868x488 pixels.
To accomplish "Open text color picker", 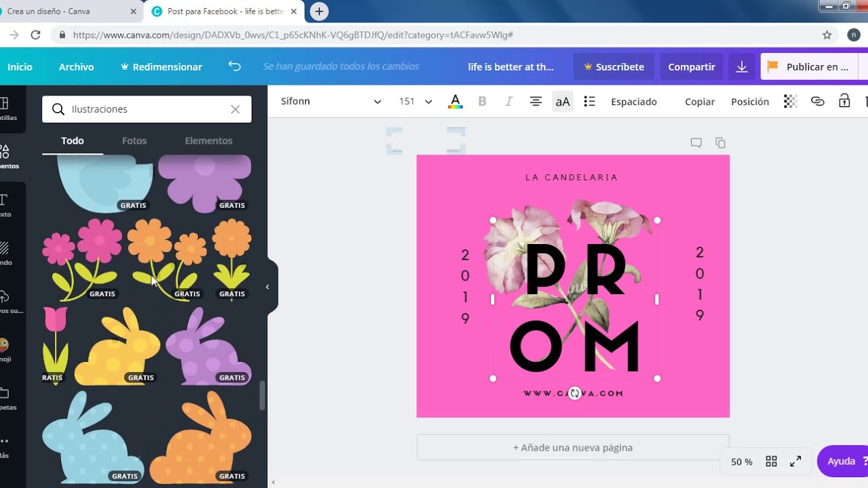I will [456, 102].
